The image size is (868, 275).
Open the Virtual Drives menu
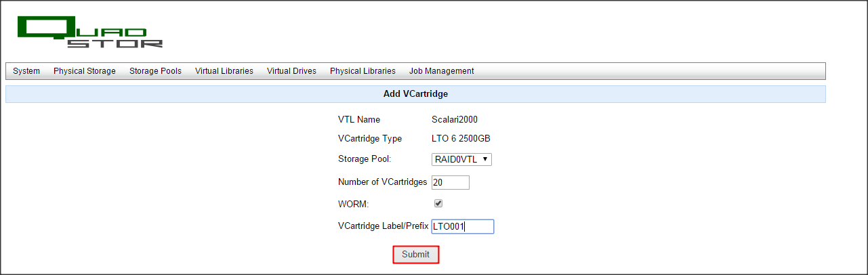tap(291, 71)
